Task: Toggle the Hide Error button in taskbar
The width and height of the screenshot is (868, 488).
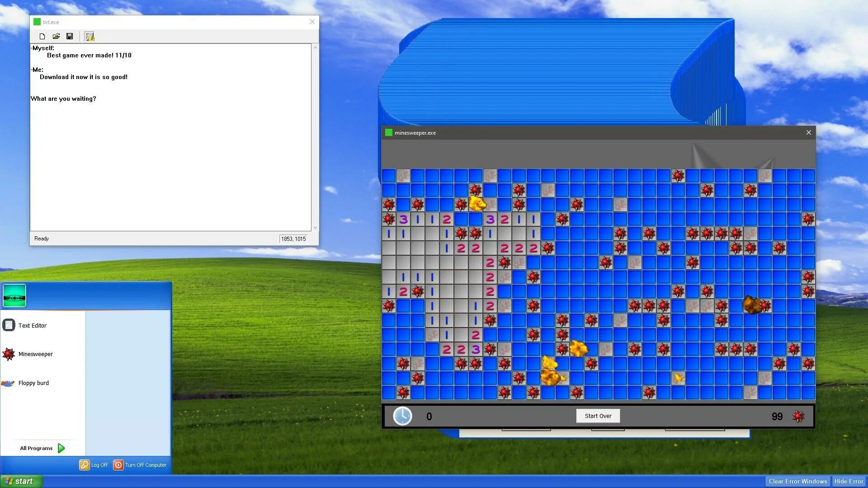Action: coord(847,481)
